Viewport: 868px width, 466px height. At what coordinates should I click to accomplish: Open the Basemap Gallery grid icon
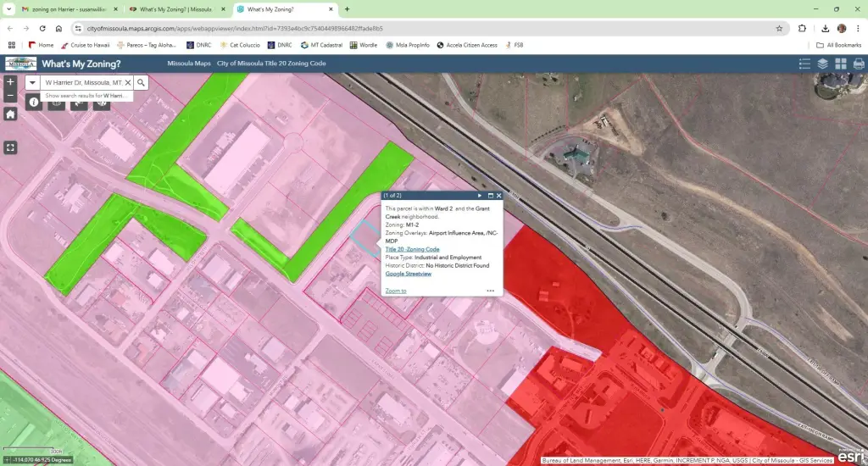coord(841,64)
